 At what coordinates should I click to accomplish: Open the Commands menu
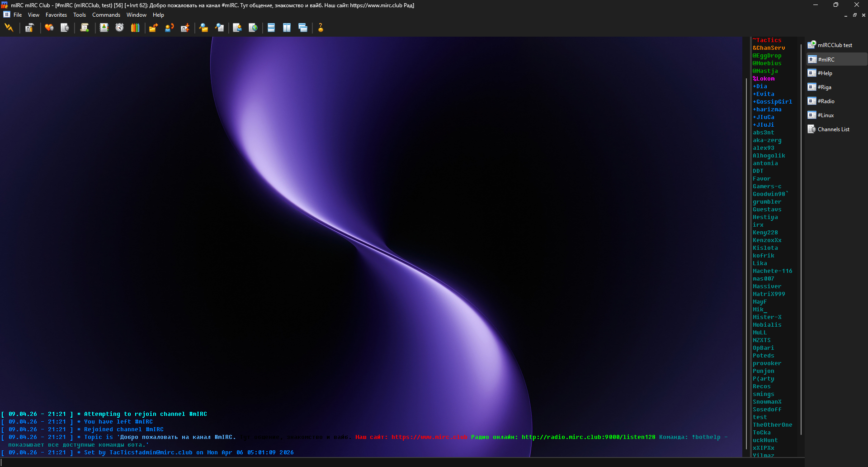coord(106,15)
